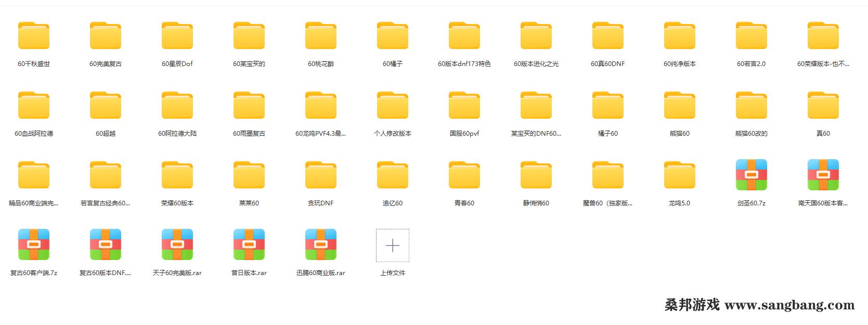868x325 pixels.
Task: Open the 60纯净版本 folder icon
Action: click(x=680, y=35)
